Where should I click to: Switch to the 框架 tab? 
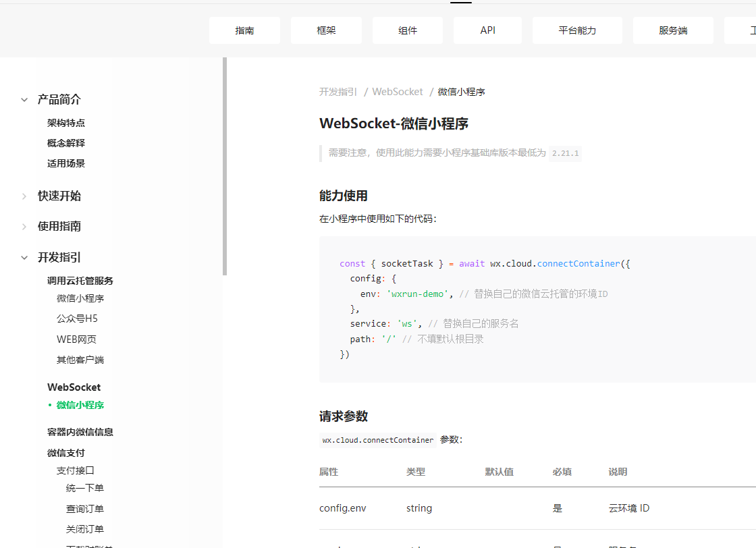pyautogui.click(x=326, y=30)
